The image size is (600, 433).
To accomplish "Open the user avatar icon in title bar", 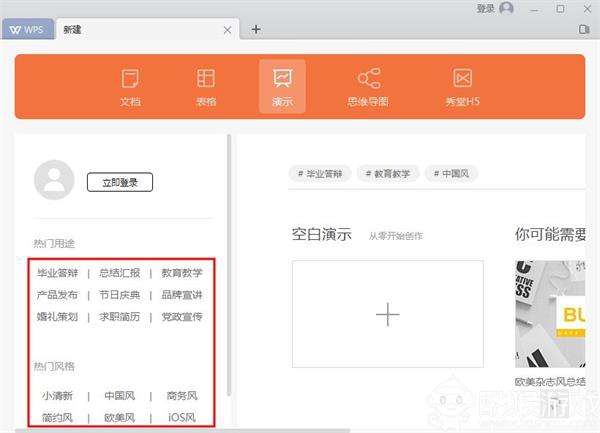I will coord(506,8).
